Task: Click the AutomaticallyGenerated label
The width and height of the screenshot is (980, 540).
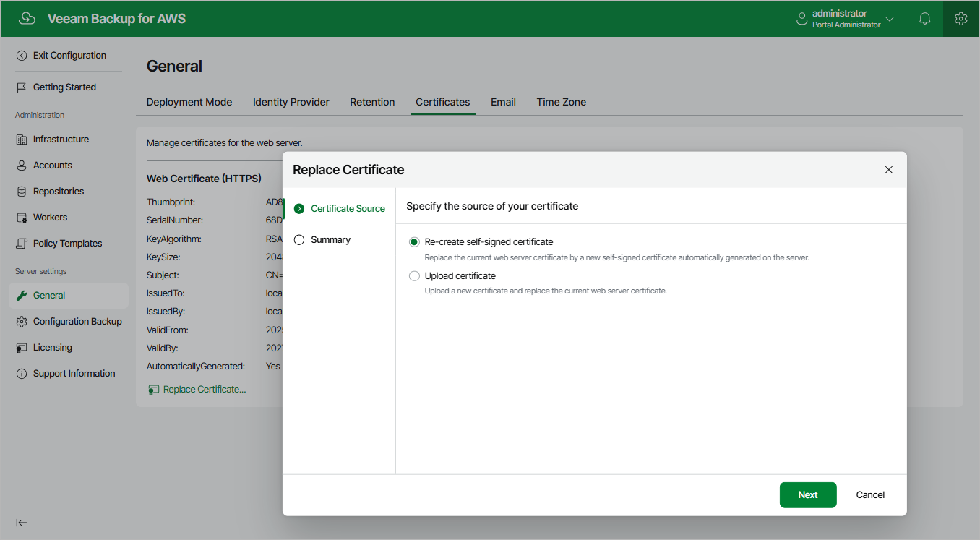Action: click(196, 367)
